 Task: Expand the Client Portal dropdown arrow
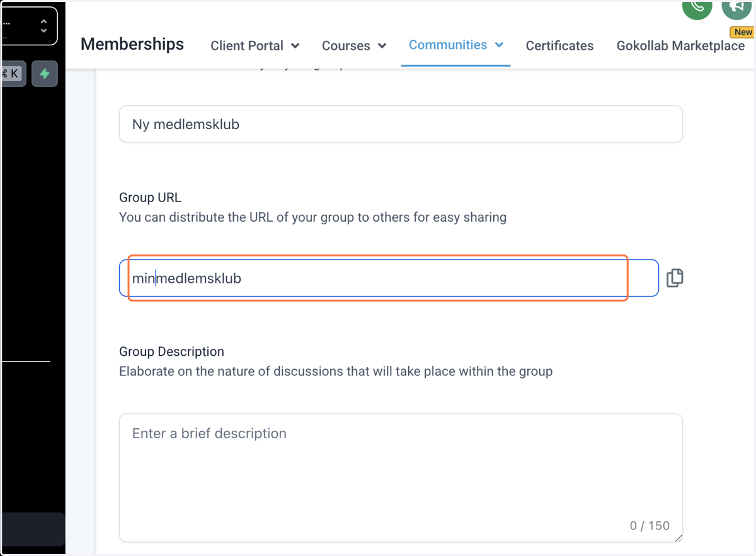pos(295,46)
